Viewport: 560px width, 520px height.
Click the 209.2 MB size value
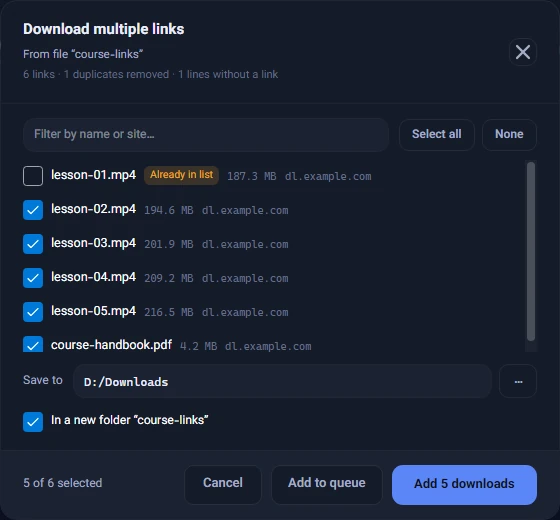tap(169, 279)
